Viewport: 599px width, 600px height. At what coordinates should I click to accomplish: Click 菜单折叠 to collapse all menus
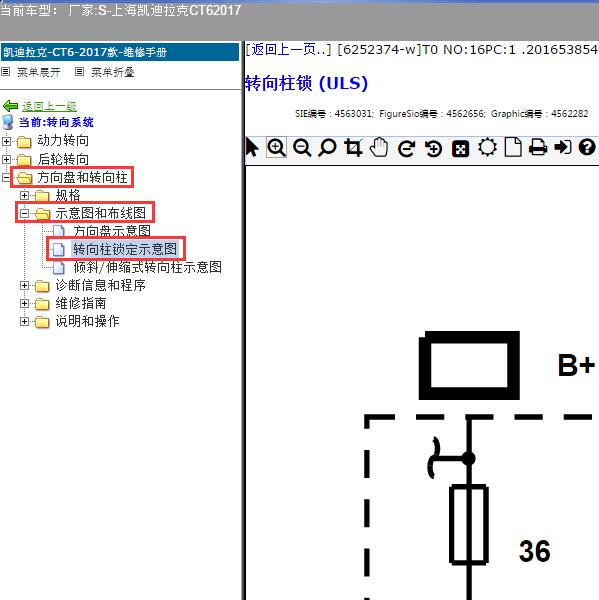(113, 72)
